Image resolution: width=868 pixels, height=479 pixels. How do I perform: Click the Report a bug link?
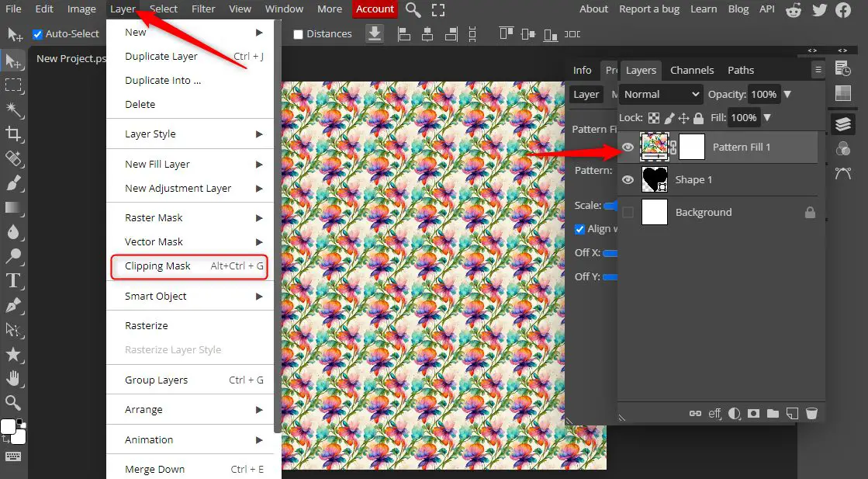coord(649,9)
